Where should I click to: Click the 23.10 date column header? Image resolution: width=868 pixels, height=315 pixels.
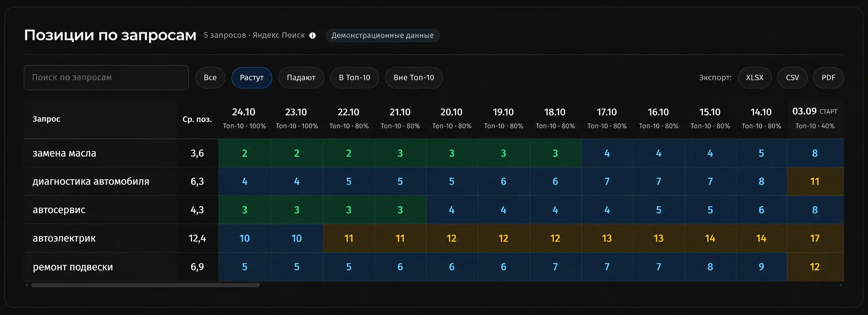[297, 118]
